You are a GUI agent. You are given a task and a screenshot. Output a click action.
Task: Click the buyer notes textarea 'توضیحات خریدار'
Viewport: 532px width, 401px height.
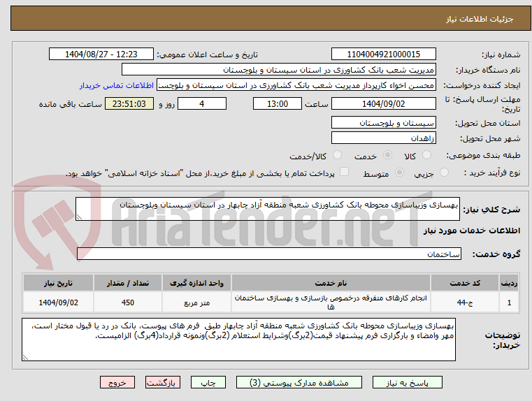click(238, 340)
